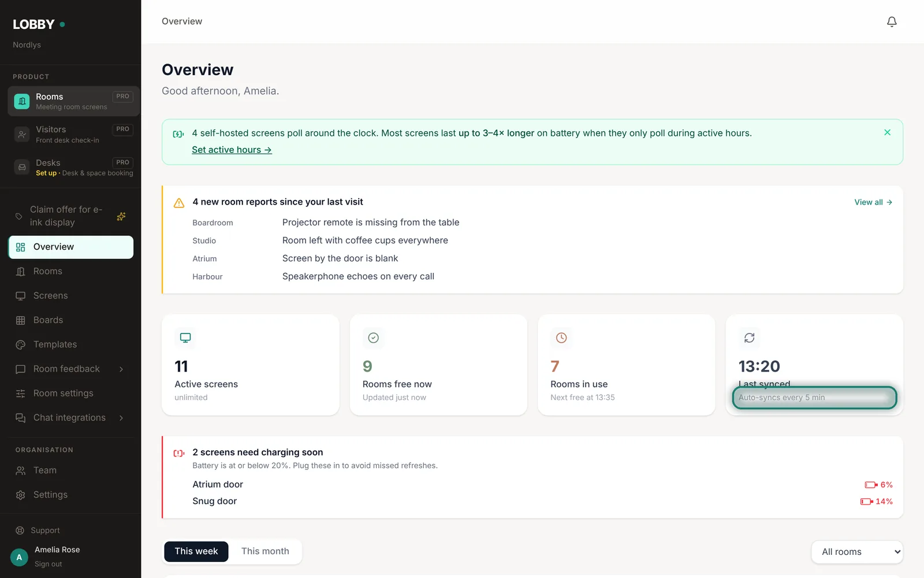Switch to the This month tab

coord(265,551)
